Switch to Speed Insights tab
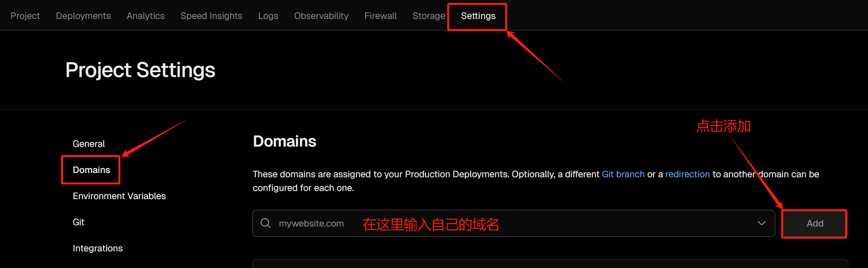The width and height of the screenshot is (868, 268). (211, 16)
